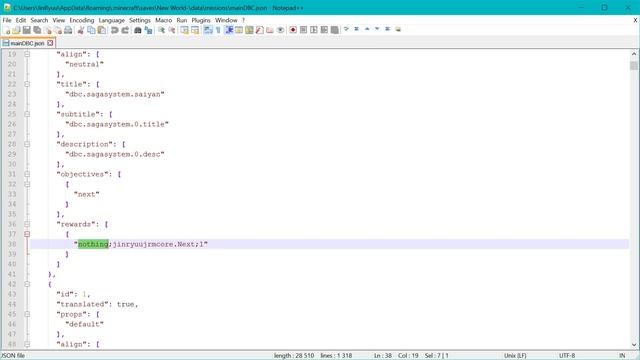Click scrollbar down arrow
The width and height of the screenshot is (640, 360).
click(x=633, y=344)
